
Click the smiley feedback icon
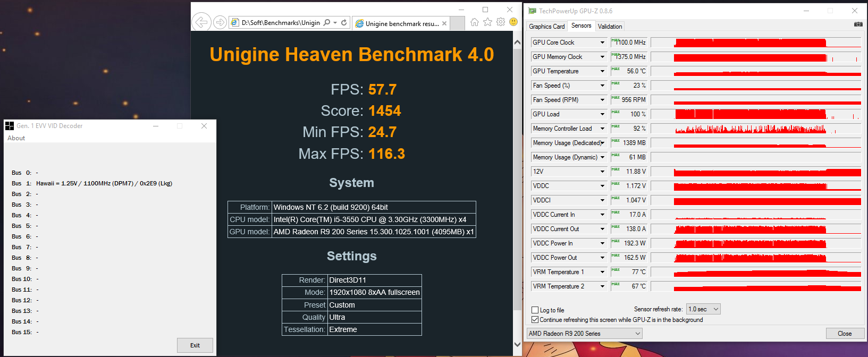513,22
